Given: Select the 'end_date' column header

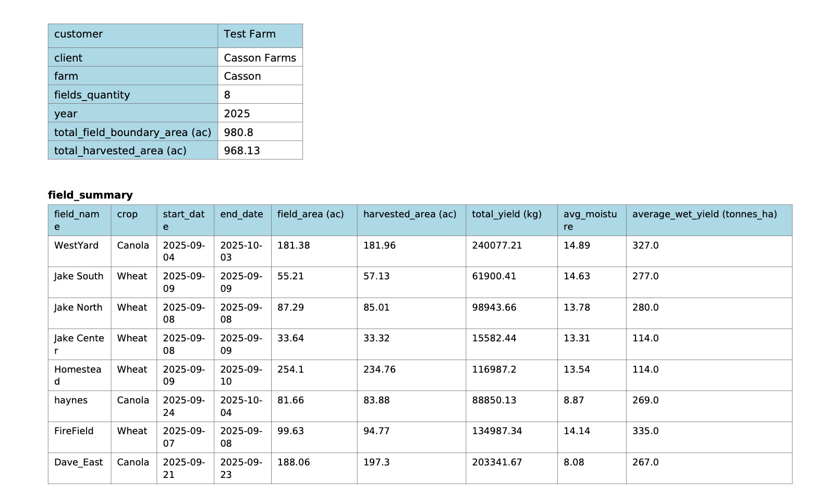Looking at the screenshot, I should point(242,220).
